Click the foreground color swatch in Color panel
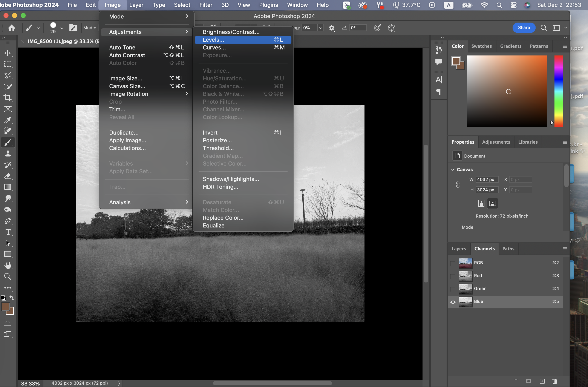 point(456,61)
